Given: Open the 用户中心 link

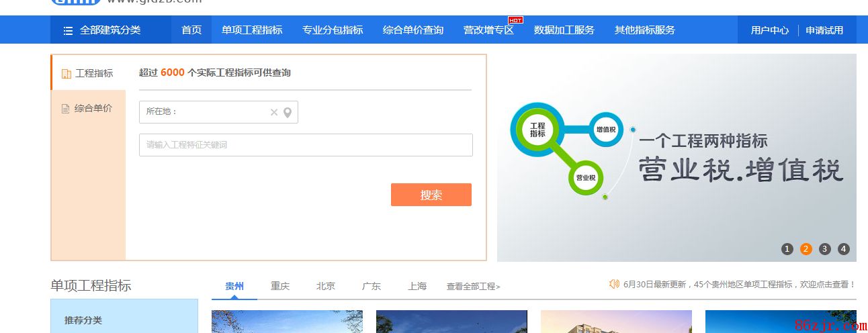Looking at the screenshot, I should [770, 30].
